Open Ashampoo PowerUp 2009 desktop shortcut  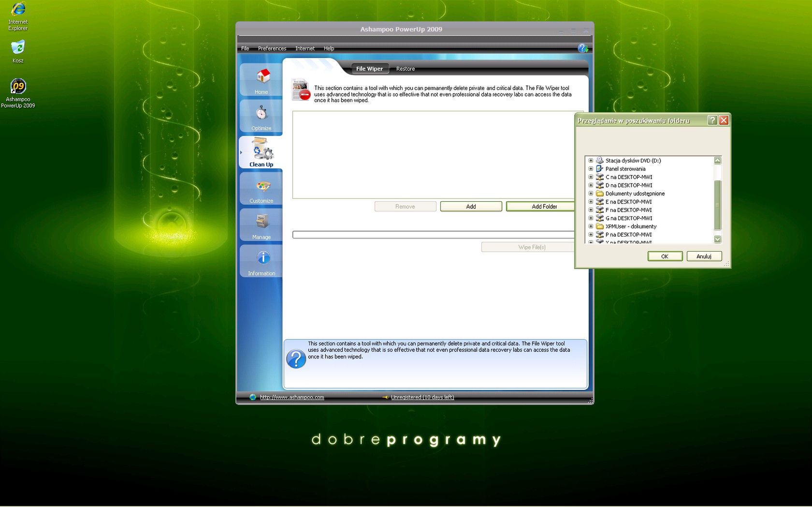click(x=18, y=93)
